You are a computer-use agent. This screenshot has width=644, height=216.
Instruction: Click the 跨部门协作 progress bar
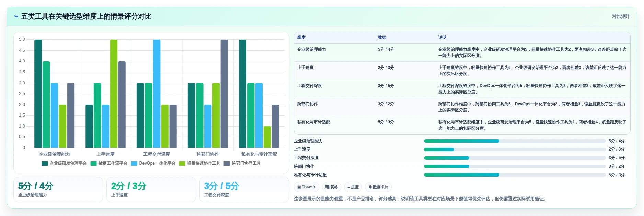(x=515, y=166)
